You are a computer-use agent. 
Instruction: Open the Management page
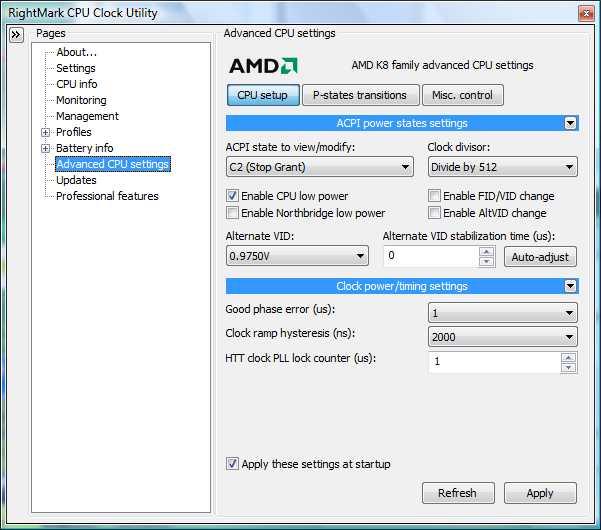pyautogui.click(x=87, y=116)
